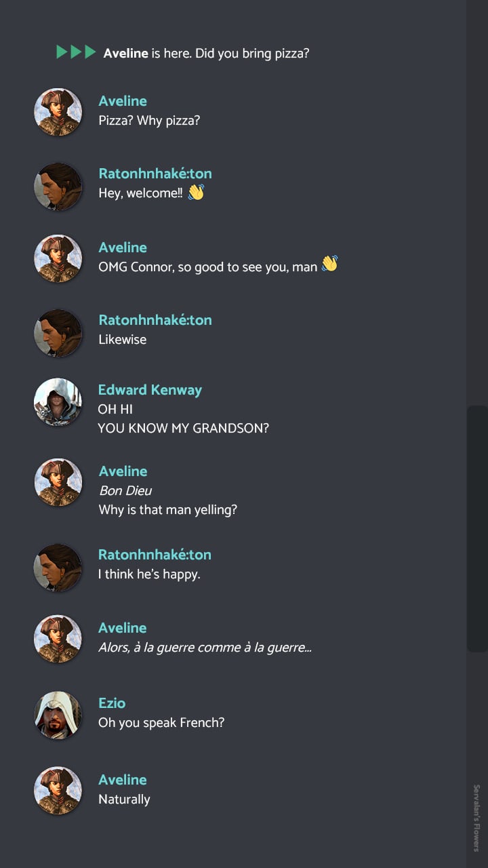Viewport: 488px width, 868px height.
Task: Click Aveline's avatar beside 'Pizza? Why pizza?'
Action: tap(58, 112)
